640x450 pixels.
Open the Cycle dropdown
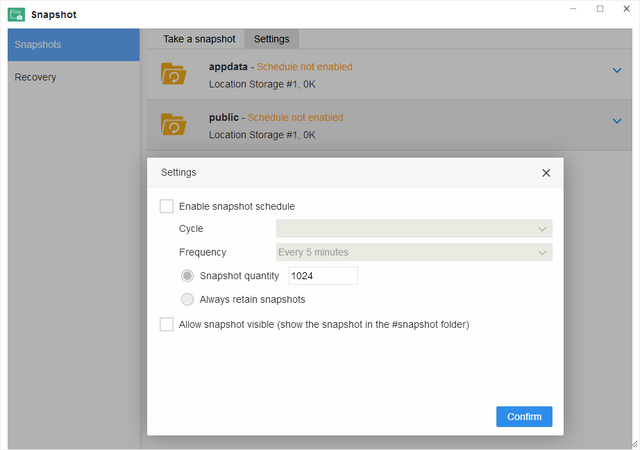pos(414,229)
